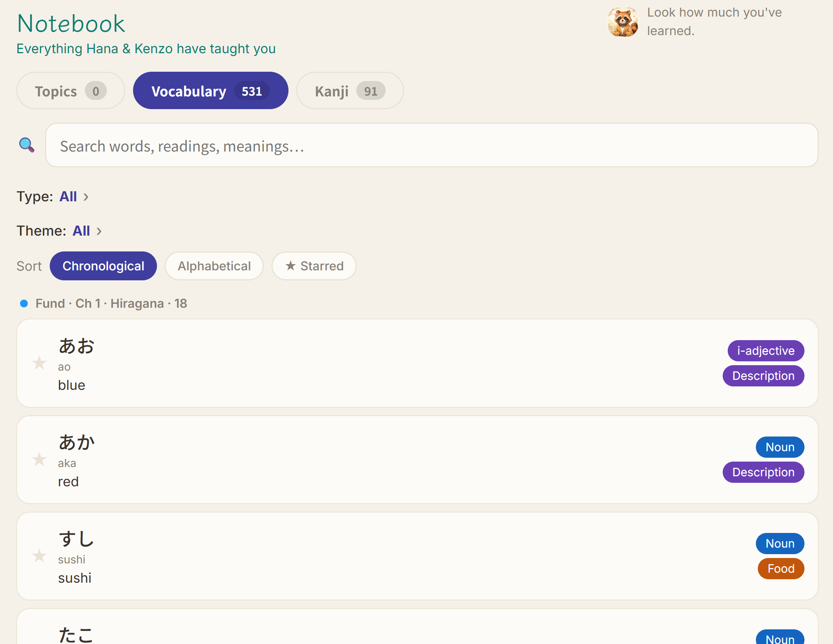Screen dimensions: 833x644
Task: Open the Type All filter value
Action: point(68,197)
